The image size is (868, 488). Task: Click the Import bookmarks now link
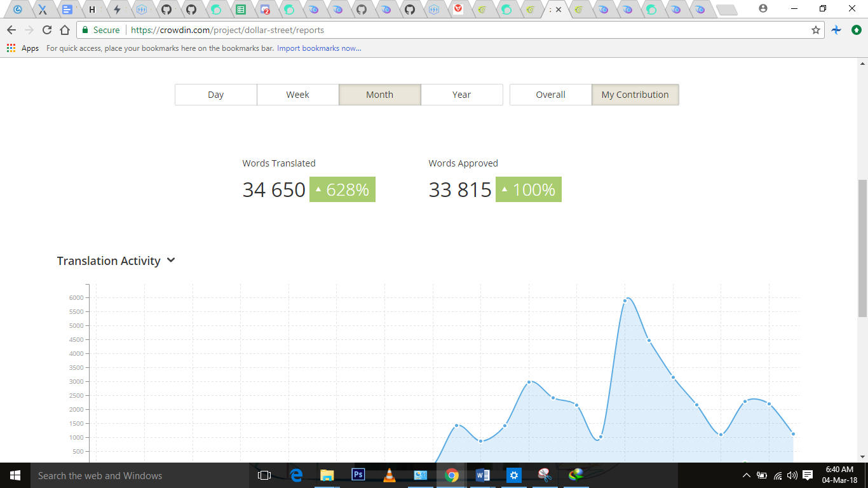(319, 48)
